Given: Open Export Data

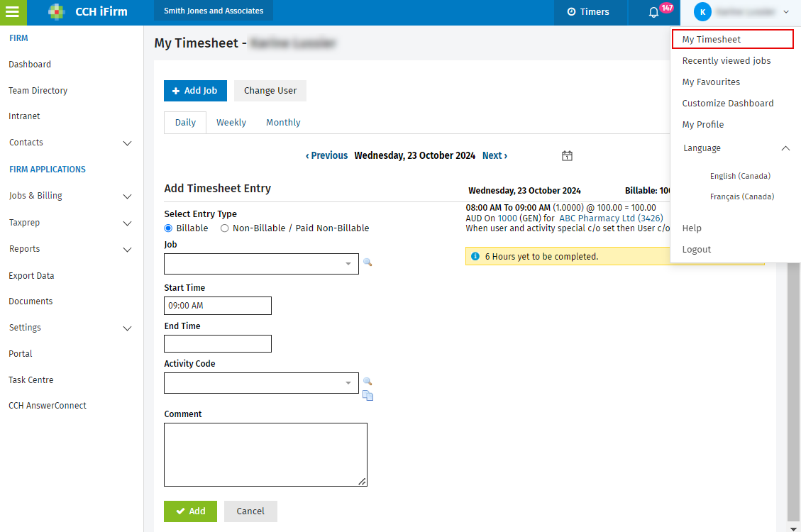Looking at the screenshot, I should [31, 276].
